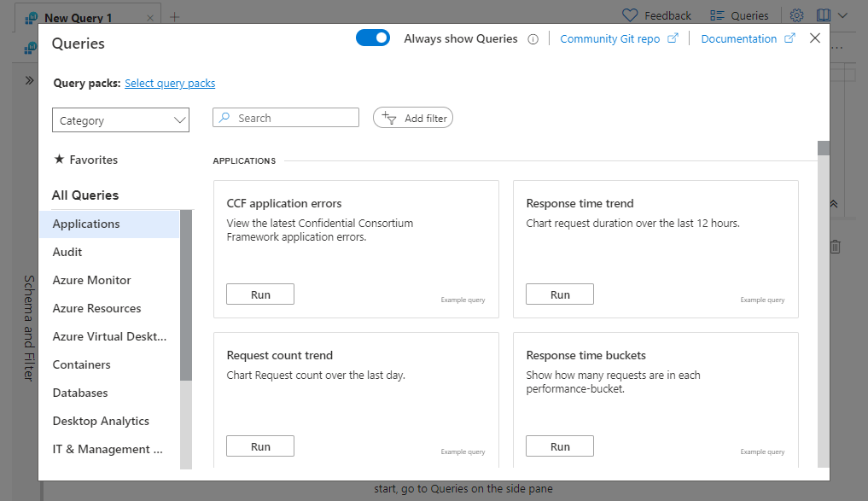Select the Azure Monitor category

tap(109, 280)
